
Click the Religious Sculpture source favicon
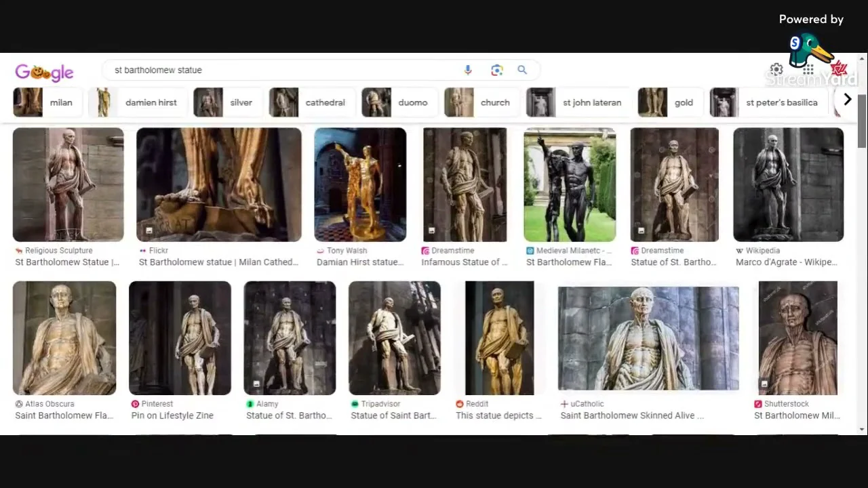(x=18, y=251)
